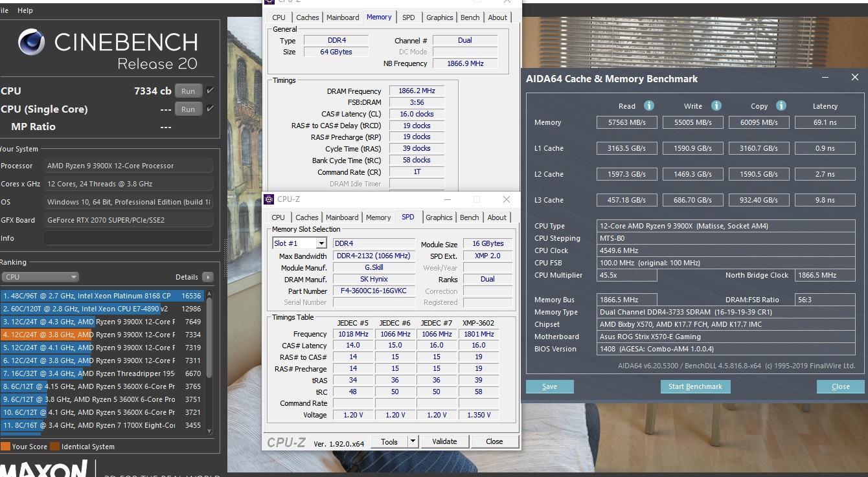Open Caches tab in lower CPU-Z window
The image size is (868, 477).
(x=307, y=217)
